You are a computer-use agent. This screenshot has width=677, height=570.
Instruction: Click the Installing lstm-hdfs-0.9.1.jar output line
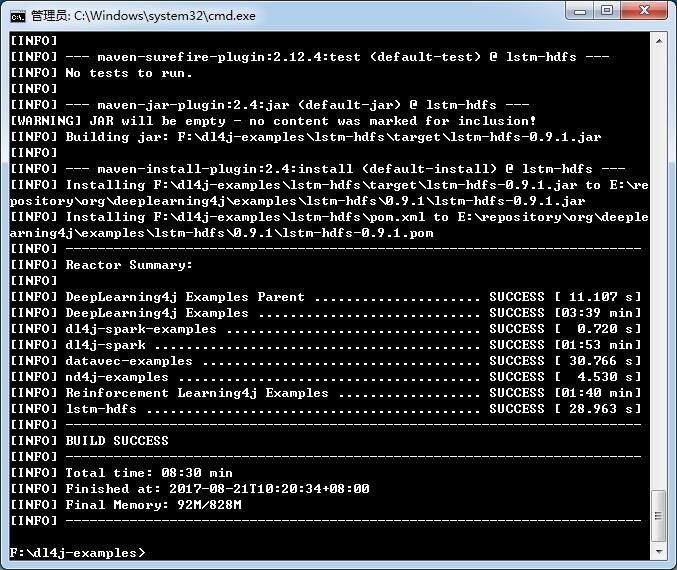329,193
